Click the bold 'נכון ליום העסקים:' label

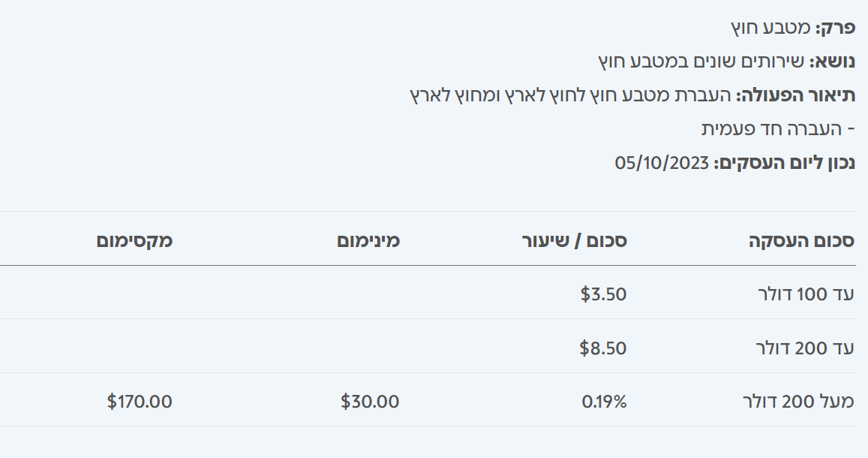click(x=784, y=163)
